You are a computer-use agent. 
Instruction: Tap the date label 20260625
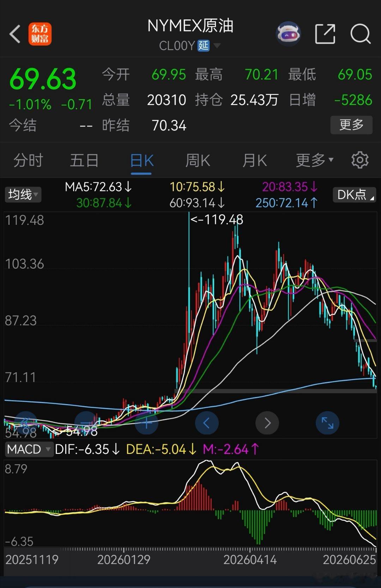click(350, 560)
